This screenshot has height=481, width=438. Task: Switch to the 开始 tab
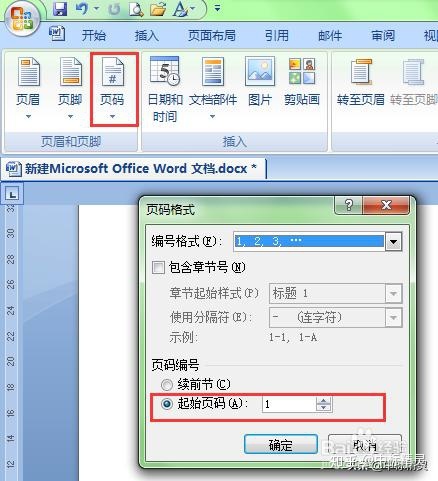pos(94,35)
